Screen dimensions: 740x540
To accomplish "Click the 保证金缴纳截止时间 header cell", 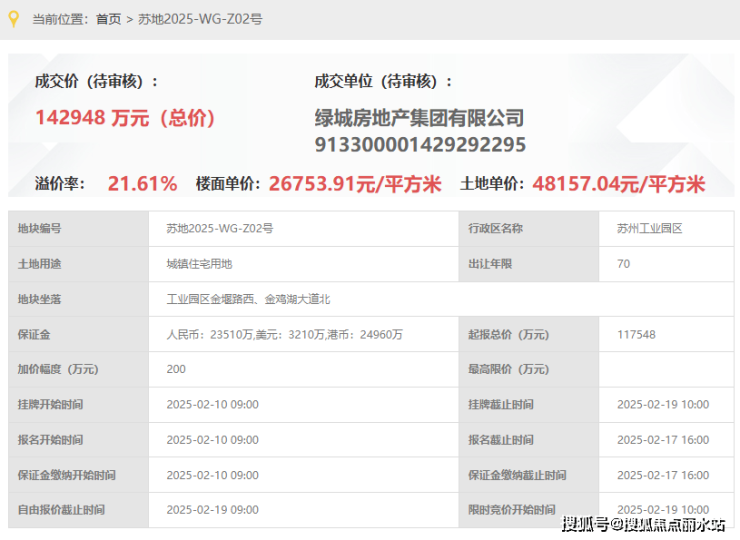I will coord(529,475).
